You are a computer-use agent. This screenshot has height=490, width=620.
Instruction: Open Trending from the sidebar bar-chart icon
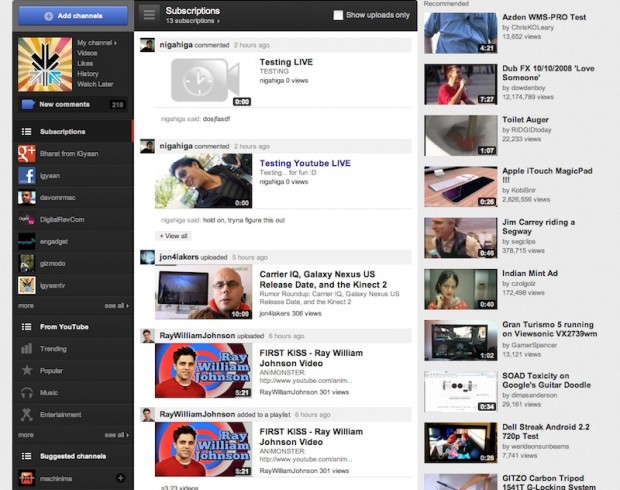(27, 349)
